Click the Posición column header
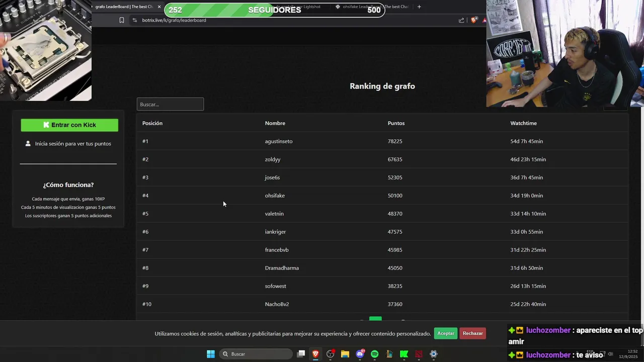 tap(152, 123)
